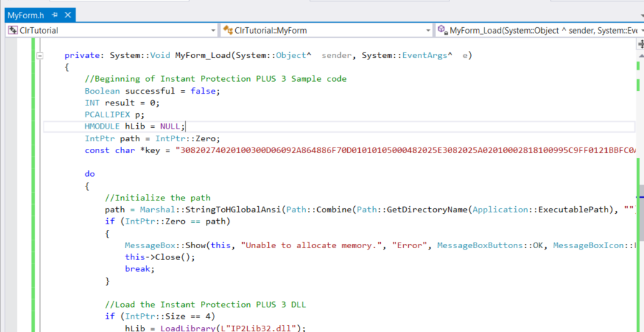Click the 'do' keyword
This screenshot has width=644, height=332.
(x=90, y=174)
